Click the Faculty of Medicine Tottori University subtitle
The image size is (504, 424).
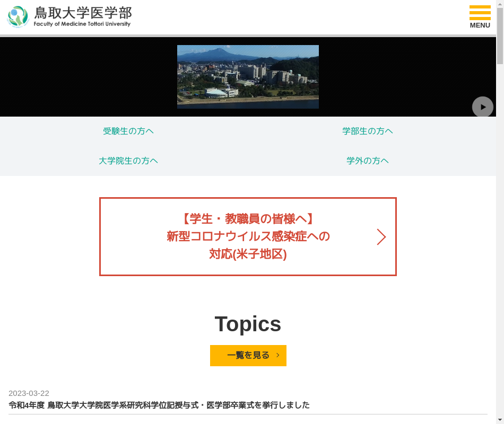82,24
